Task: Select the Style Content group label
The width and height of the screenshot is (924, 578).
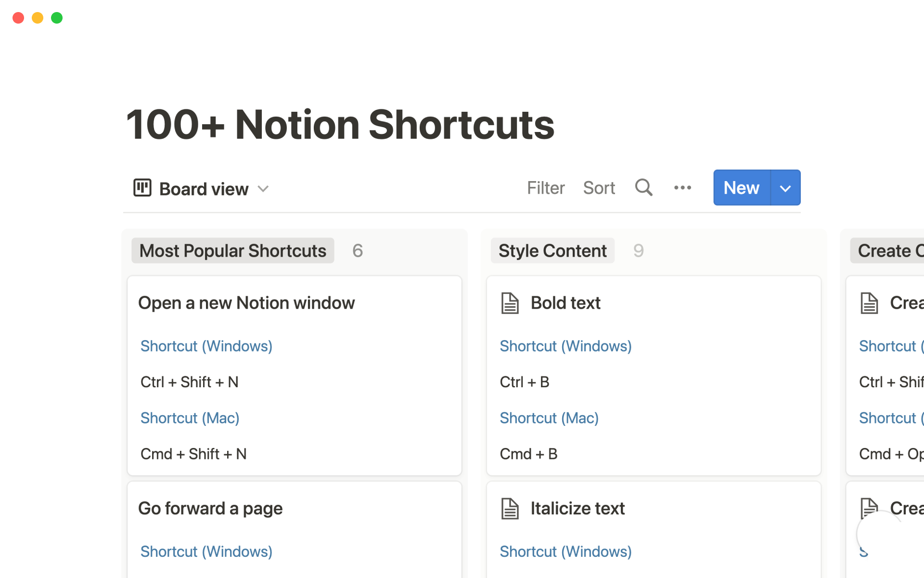Action: [x=552, y=250]
